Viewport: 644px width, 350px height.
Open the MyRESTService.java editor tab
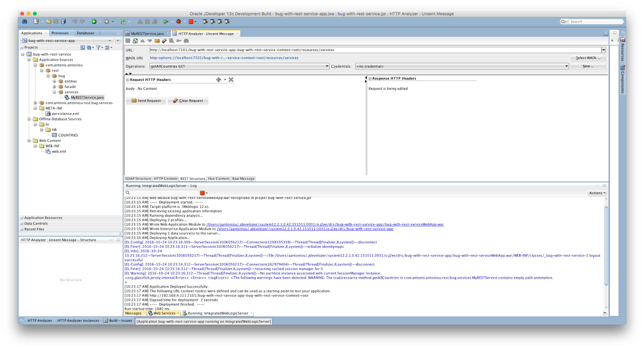point(147,33)
